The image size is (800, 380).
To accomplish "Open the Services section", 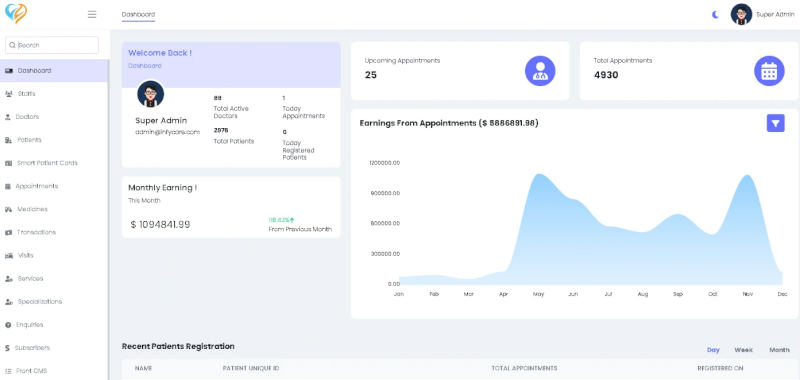I will [x=54, y=278].
